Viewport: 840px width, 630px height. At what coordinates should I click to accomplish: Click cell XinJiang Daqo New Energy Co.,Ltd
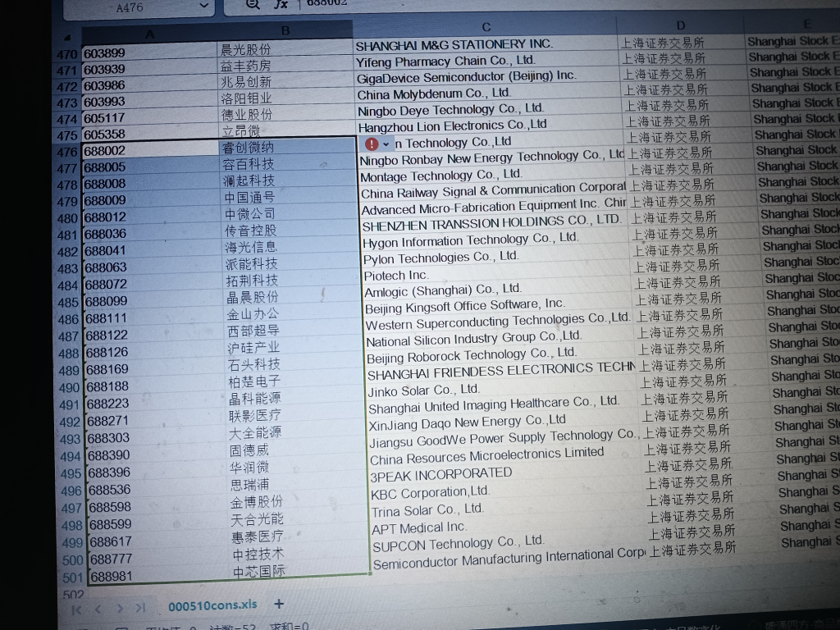click(x=505, y=422)
